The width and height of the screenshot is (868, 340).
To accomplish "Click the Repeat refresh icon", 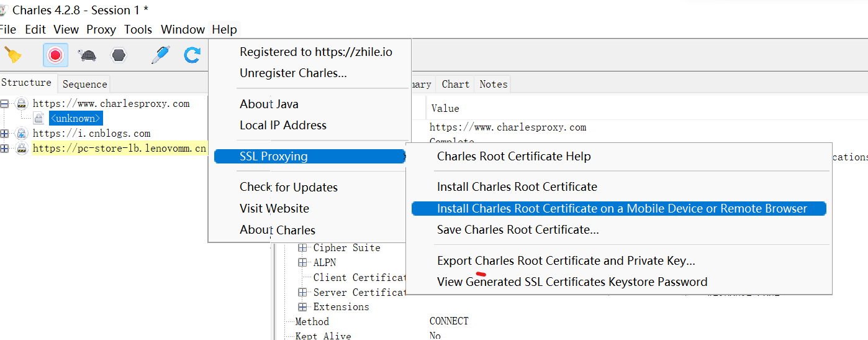I will [192, 55].
